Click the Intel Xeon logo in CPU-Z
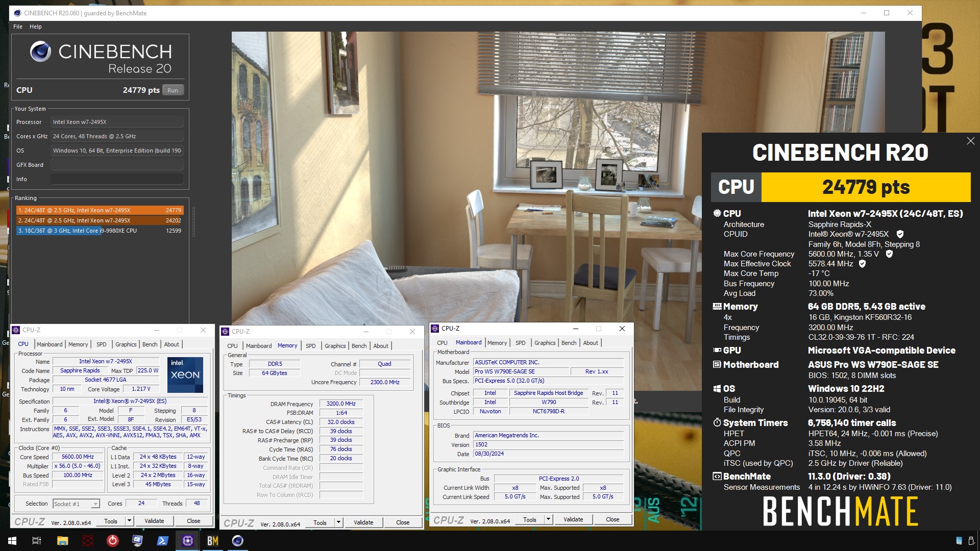The width and height of the screenshot is (980, 551). point(185,375)
